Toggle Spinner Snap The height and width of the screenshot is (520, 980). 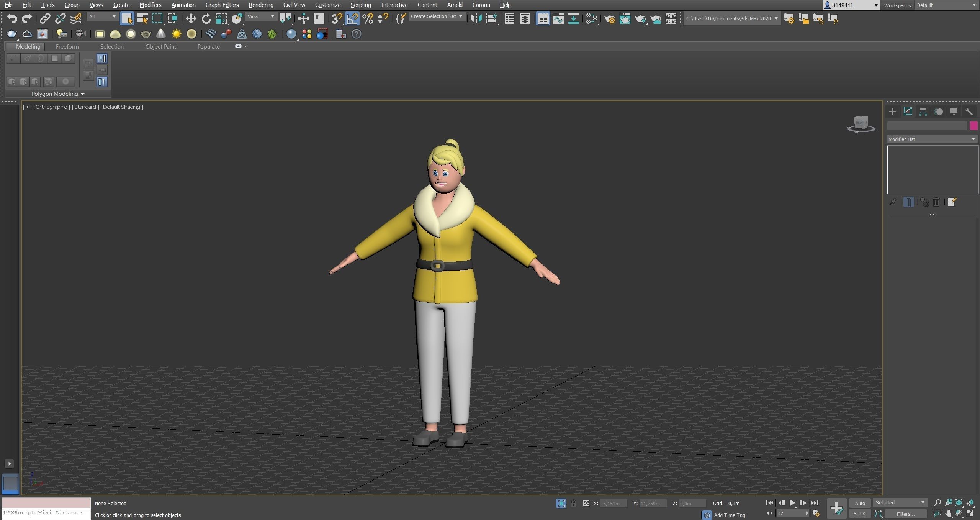[383, 18]
